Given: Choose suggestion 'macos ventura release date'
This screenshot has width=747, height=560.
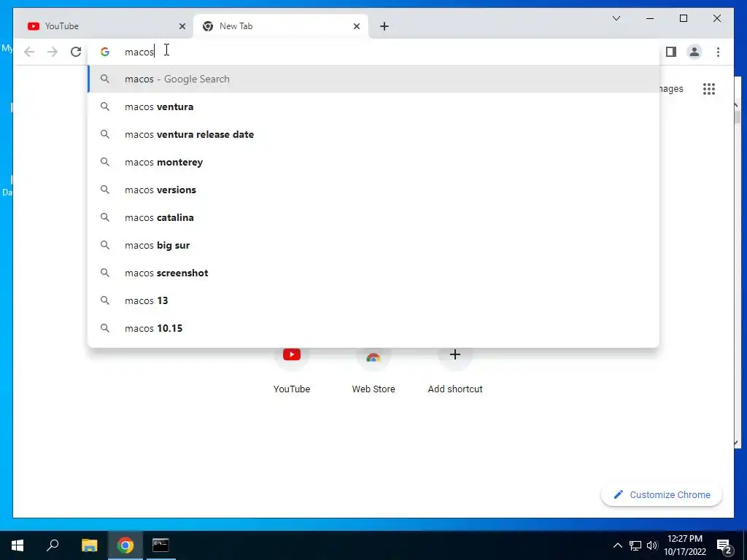Looking at the screenshot, I should click(x=373, y=134).
